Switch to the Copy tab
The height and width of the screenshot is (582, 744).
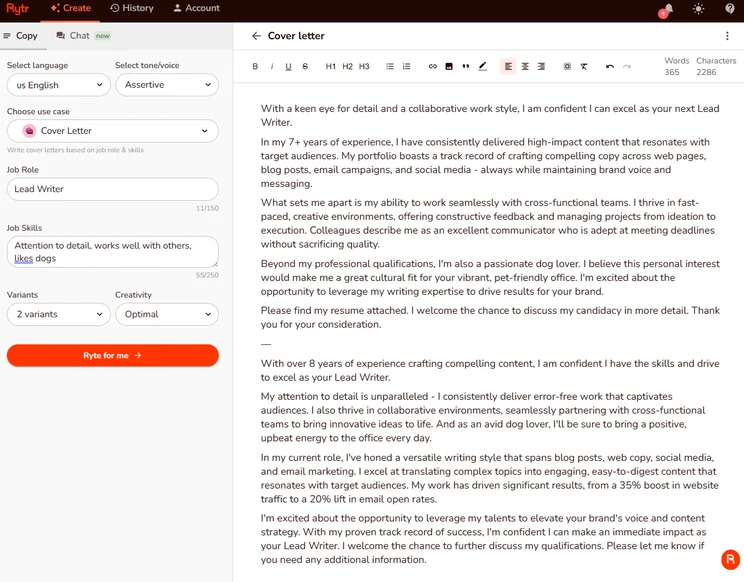(23, 36)
